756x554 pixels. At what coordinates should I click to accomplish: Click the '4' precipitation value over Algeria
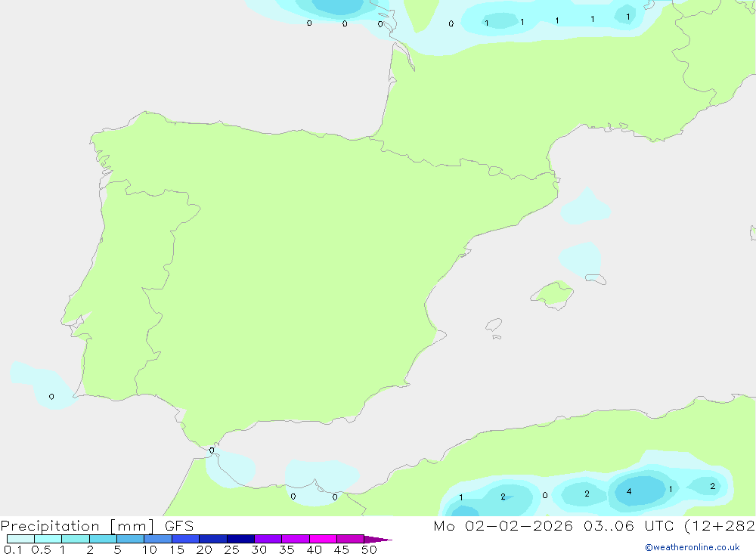tap(629, 491)
